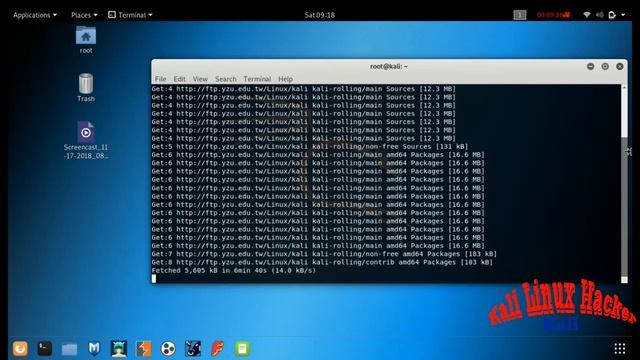Start Armitage from the dock
Viewport: 640px width, 360px height.
[119, 349]
